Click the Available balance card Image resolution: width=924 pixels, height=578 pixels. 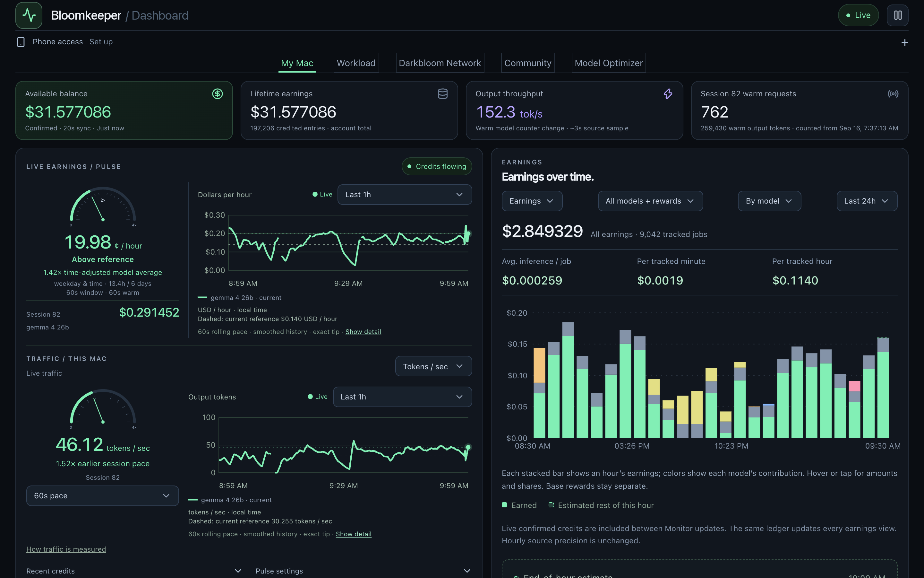124,110
